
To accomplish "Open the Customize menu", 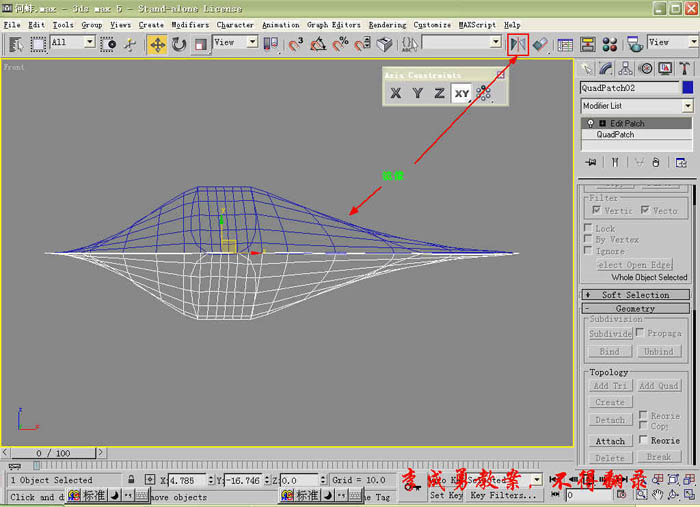I will tap(432, 25).
